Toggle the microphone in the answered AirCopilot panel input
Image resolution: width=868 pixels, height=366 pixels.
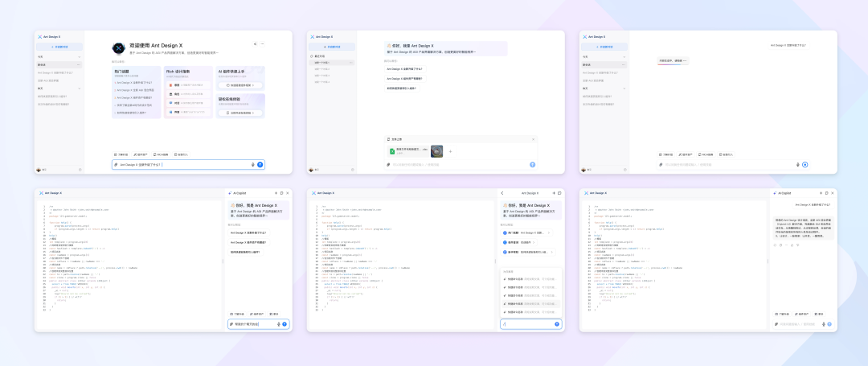tap(823, 324)
